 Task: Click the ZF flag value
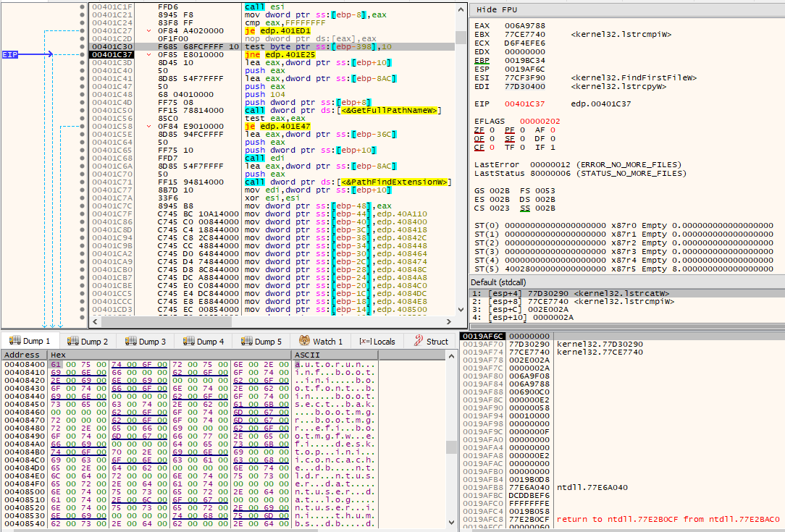(x=492, y=130)
